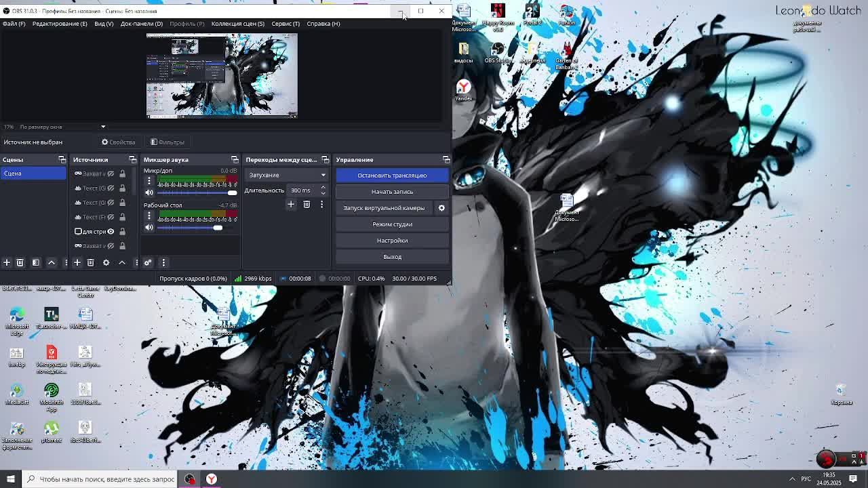Mute the Микр/доп audio channel

[149, 192]
